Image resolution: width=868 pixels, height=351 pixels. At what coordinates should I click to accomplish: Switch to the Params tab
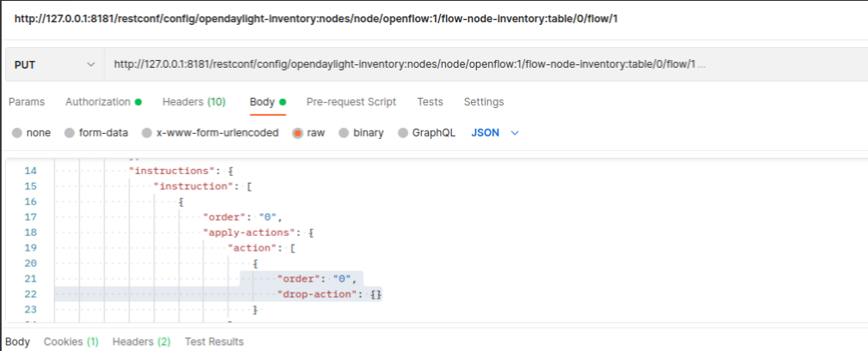pyautogui.click(x=27, y=102)
